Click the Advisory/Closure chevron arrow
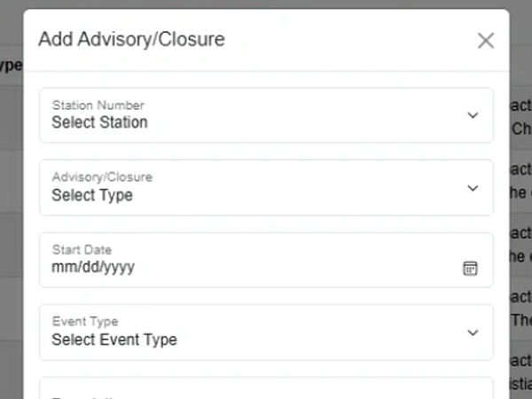Screen dimensions: 532x399 click(x=473, y=188)
